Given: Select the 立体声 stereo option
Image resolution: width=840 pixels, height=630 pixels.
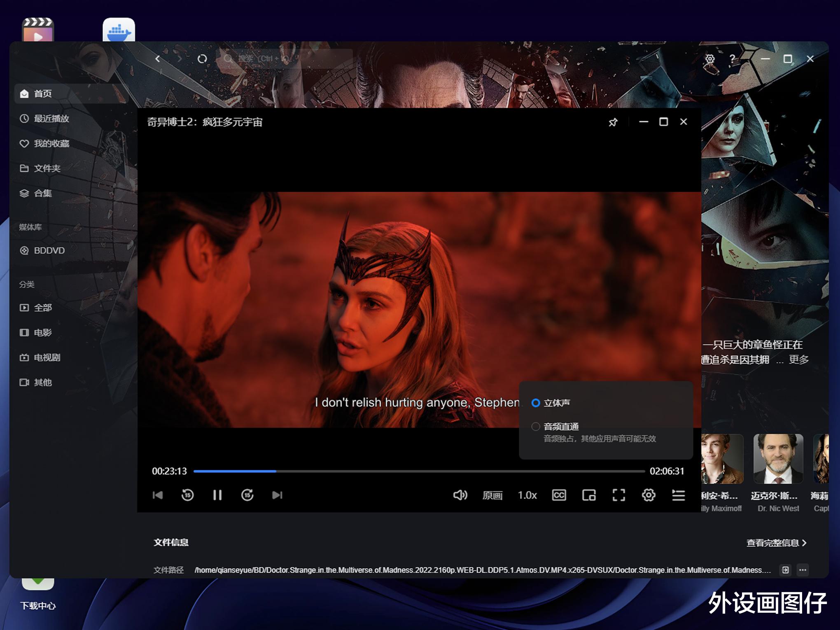Looking at the screenshot, I should pos(536,403).
